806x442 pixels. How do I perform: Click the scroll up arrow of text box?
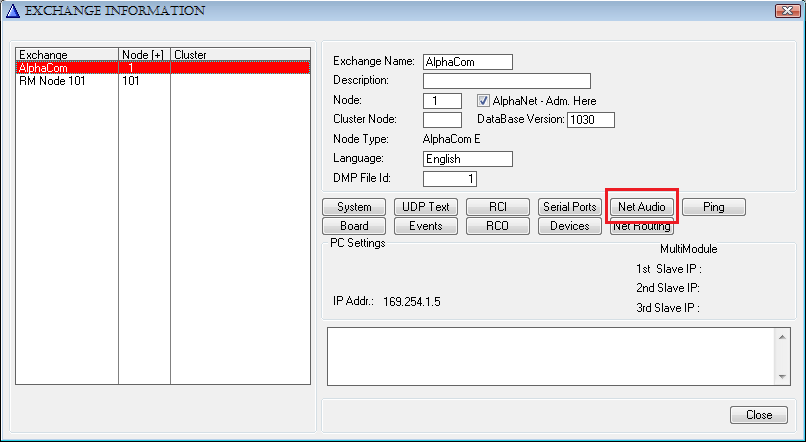(x=782, y=337)
